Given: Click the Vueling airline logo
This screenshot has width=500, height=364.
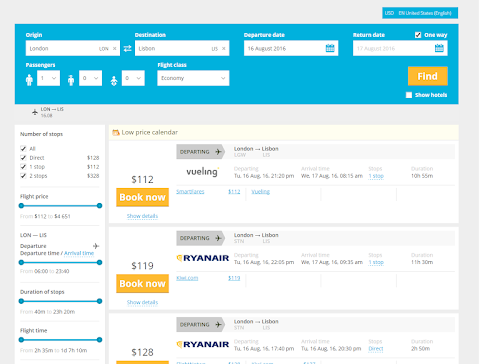Looking at the screenshot, I should (x=202, y=172).
